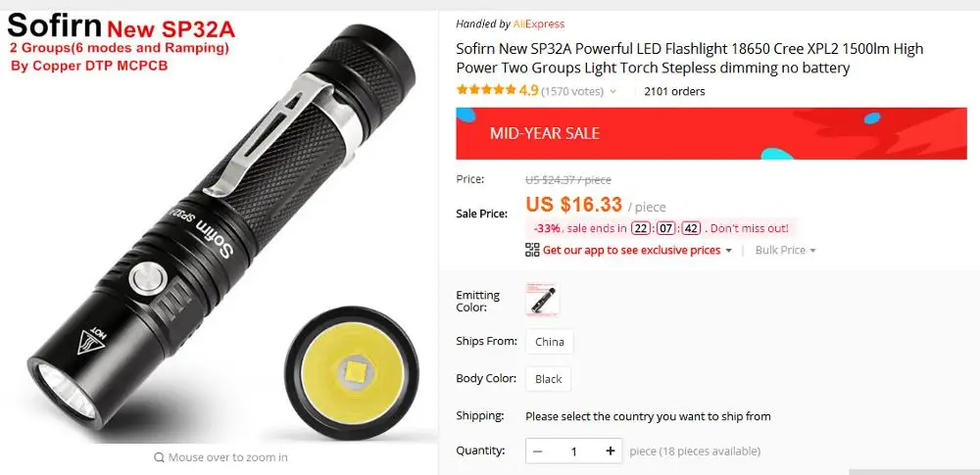Increase quantity with the plus button
The width and height of the screenshot is (980, 475).
pyautogui.click(x=610, y=451)
